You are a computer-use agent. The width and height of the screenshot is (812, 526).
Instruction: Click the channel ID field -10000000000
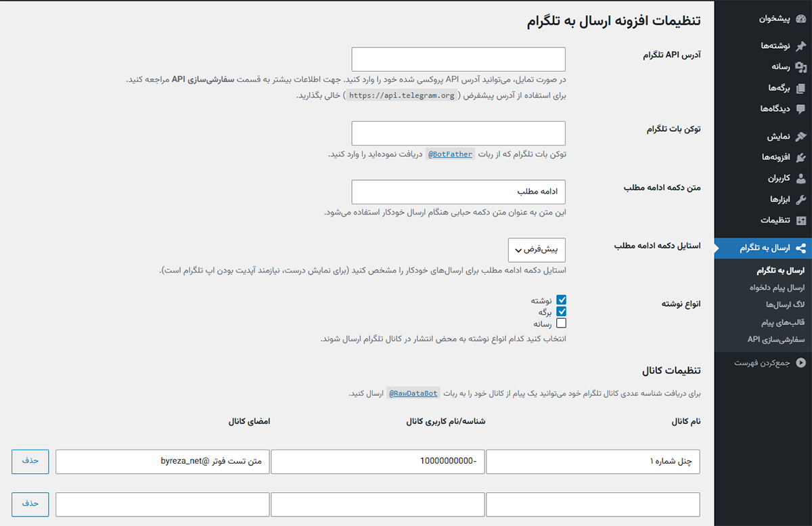coord(378,461)
